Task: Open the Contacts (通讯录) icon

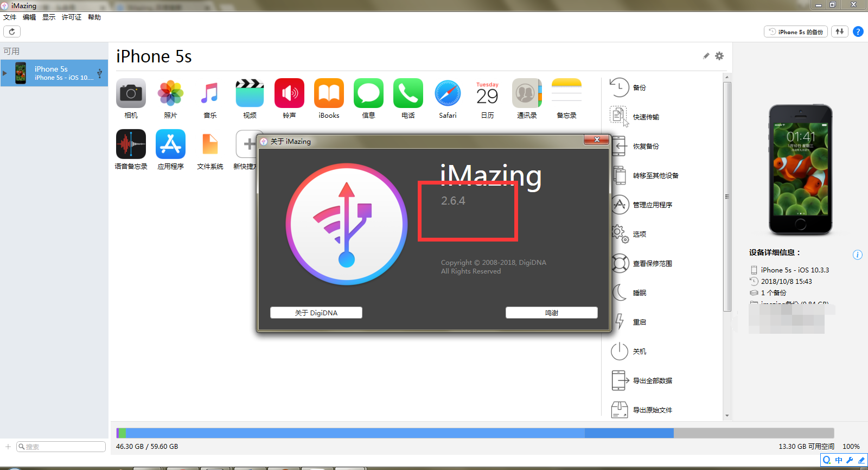Action: coord(527,93)
